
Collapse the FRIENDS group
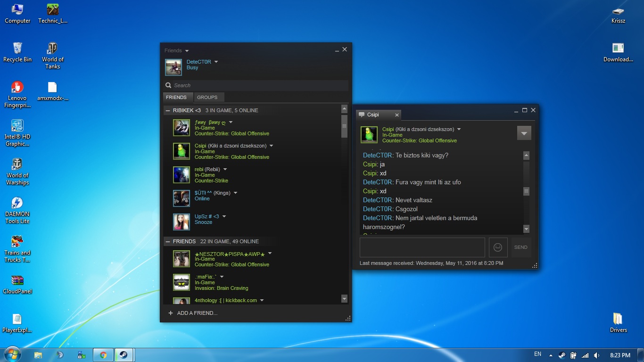pos(168,241)
